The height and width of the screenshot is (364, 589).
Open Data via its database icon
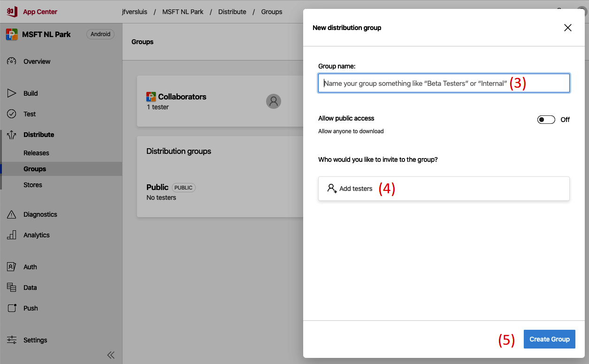click(12, 288)
